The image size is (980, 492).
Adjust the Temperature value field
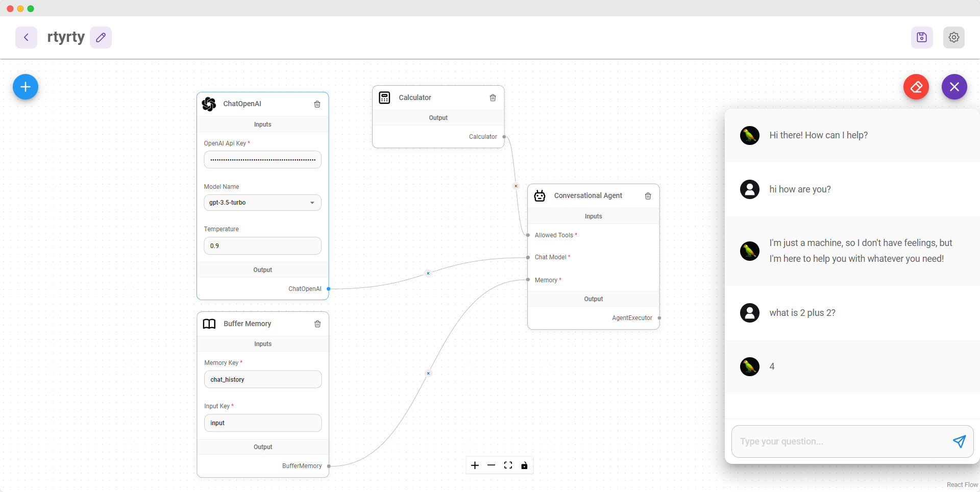pos(262,245)
